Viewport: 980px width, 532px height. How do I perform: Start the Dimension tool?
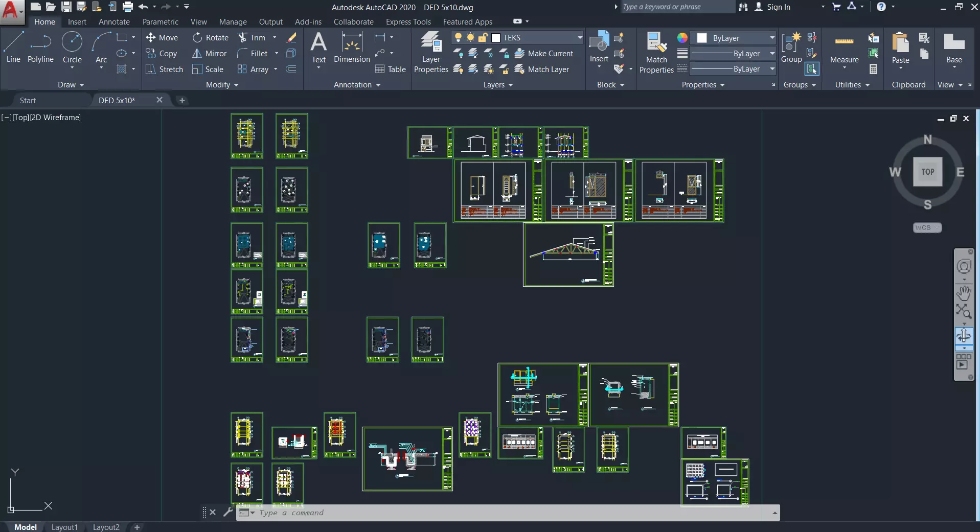point(352,48)
